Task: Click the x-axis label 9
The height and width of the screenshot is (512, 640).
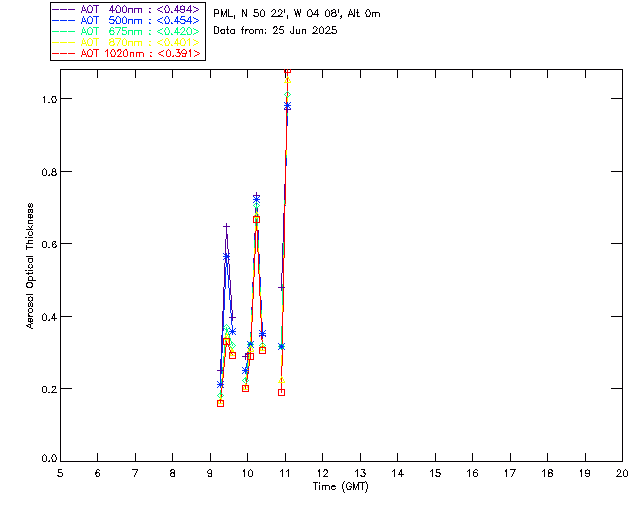Action: tap(210, 473)
